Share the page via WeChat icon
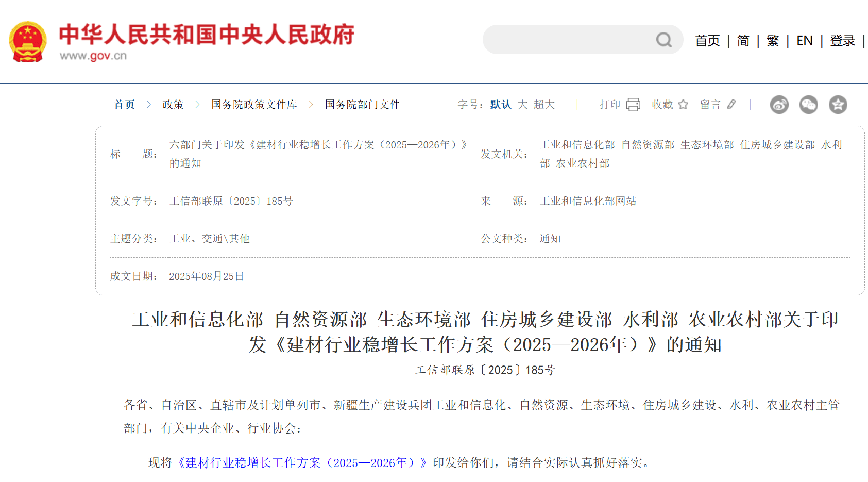The width and height of the screenshot is (868, 482). tap(808, 105)
